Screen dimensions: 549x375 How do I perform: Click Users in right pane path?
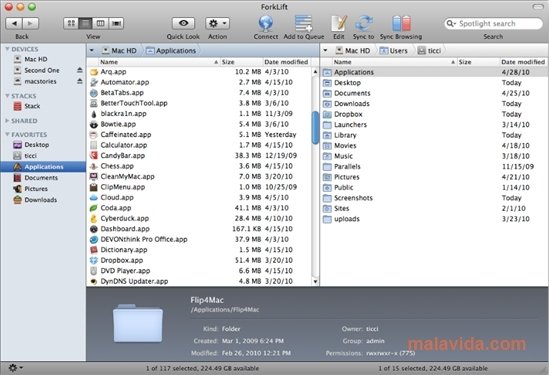(394, 51)
